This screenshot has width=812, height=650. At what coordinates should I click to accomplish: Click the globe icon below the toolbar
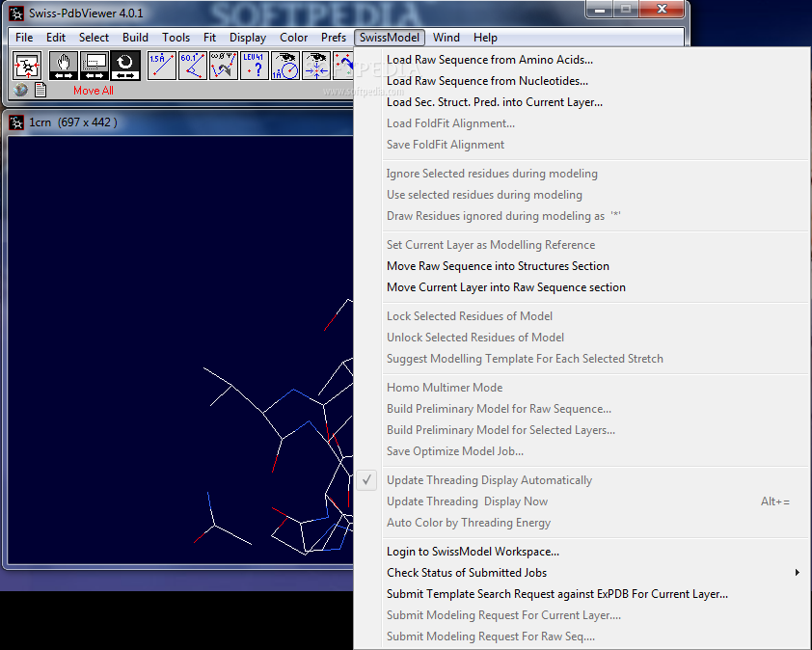(20, 90)
